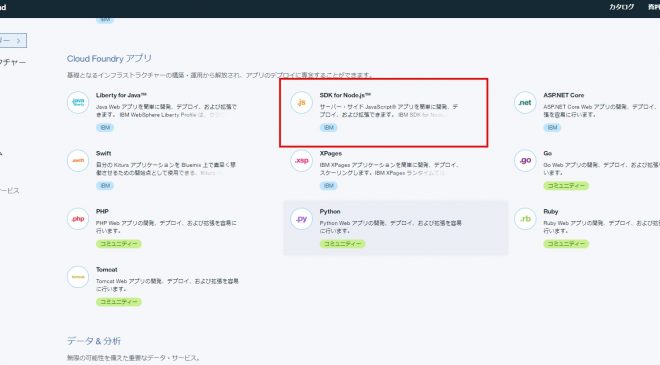Screen dimensions: 660x365
Task: Open the Python title link
Action: [x=330, y=211]
